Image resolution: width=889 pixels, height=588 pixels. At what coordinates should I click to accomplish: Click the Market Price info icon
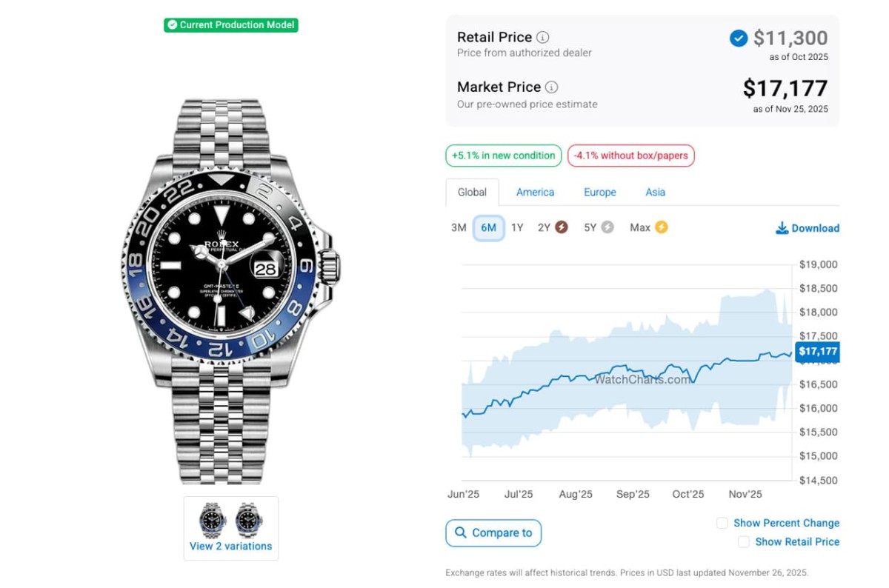[x=552, y=87]
